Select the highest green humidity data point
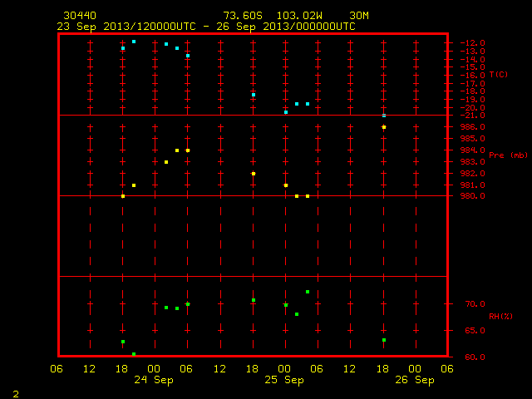The width and height of the screenshot is (532, 399). click(x=308, y=292)
